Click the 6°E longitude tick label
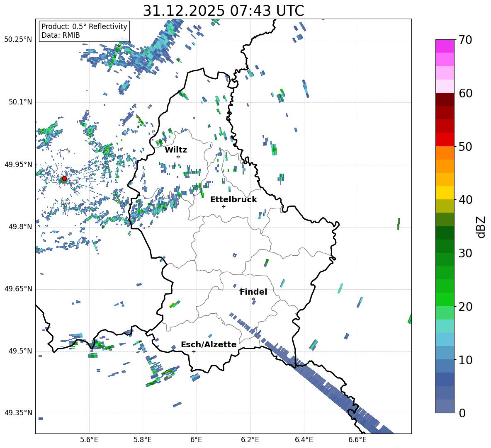The image size is (491, 448). tap(196, 440)
